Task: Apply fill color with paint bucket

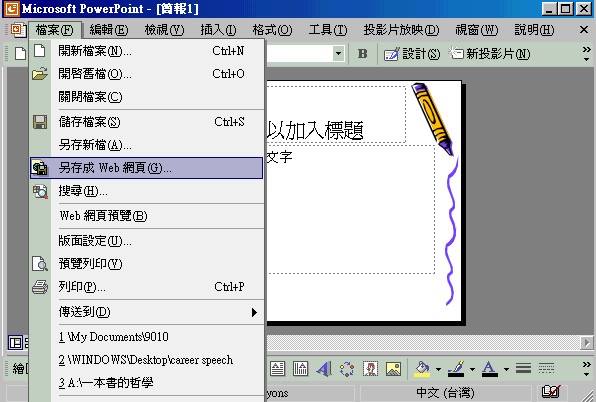Action: (422, 369)
